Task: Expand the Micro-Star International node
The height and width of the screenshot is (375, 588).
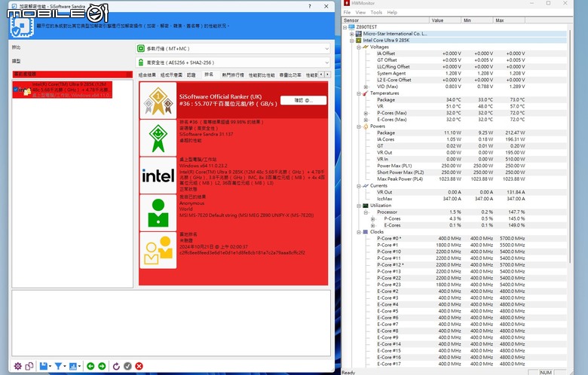Action: coord(352,34)
